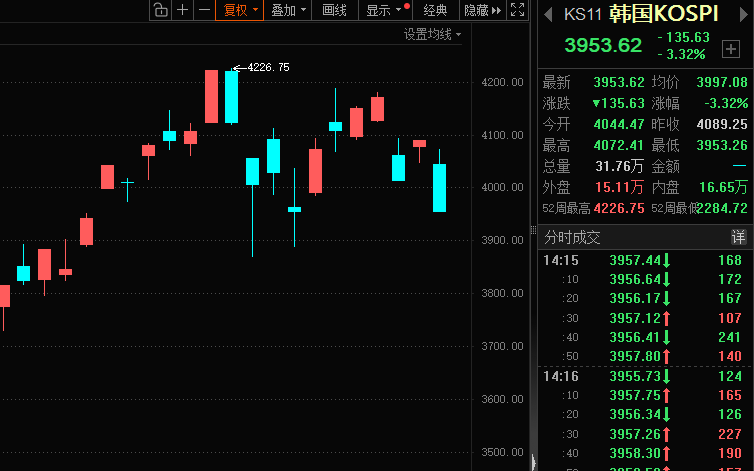Switch to 经典 classic view
The width and height of the screenshot is (754, 471).
click(x=435, y=10)
